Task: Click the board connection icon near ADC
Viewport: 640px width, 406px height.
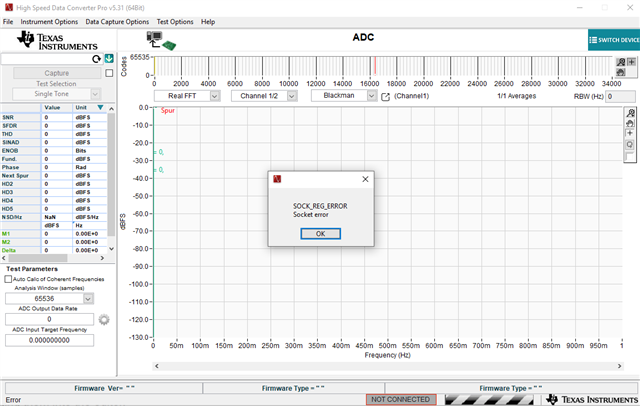Action: point(161,41)
